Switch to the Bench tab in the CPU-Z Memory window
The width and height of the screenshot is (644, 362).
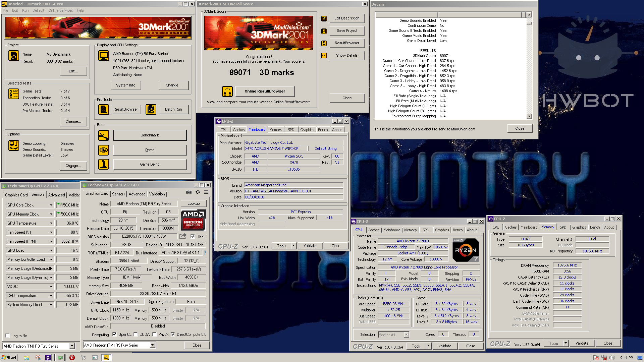[x=595, y=227]
